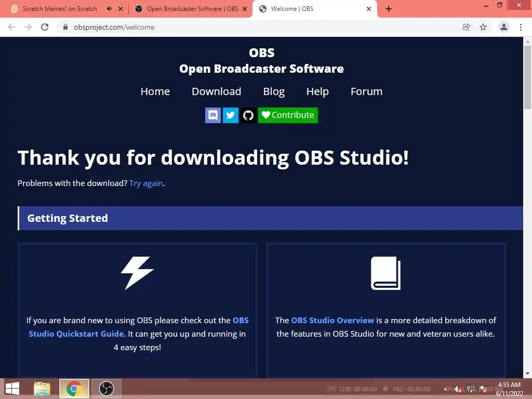
Task: Click 'Thank you for downloading OBS Studio!' heading
Action: [x=213, y=158]
